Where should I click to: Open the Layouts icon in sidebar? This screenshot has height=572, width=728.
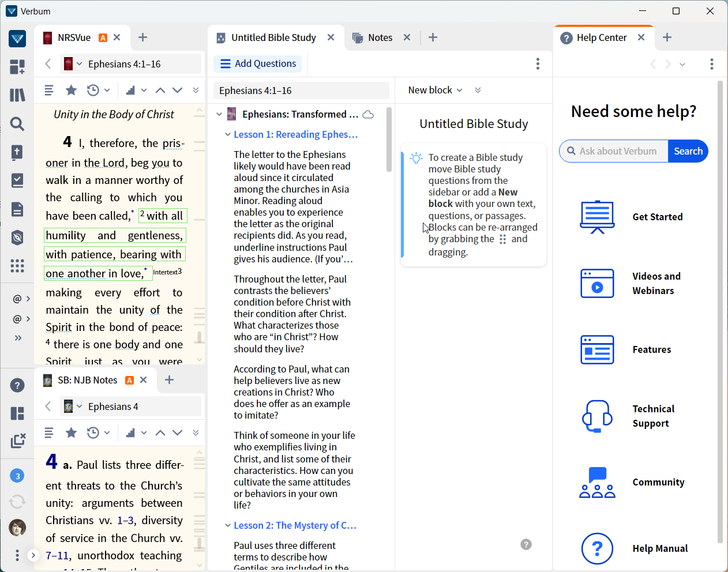pos(17,413)
